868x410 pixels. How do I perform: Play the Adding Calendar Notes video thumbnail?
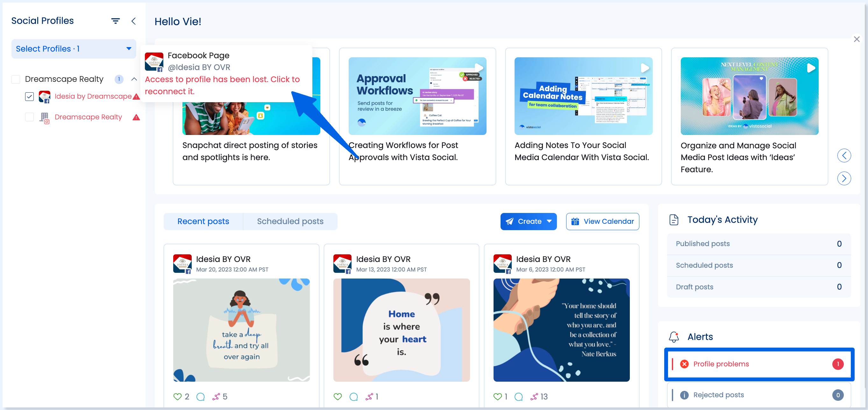coord(583,96)
